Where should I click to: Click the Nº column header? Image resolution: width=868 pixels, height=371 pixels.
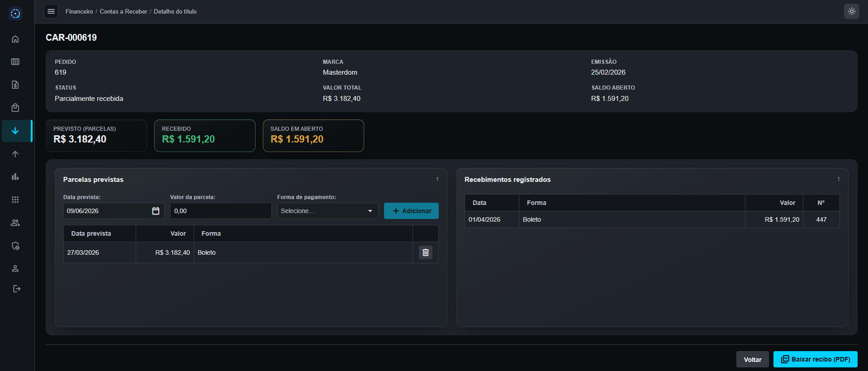[x=821, y=203]
